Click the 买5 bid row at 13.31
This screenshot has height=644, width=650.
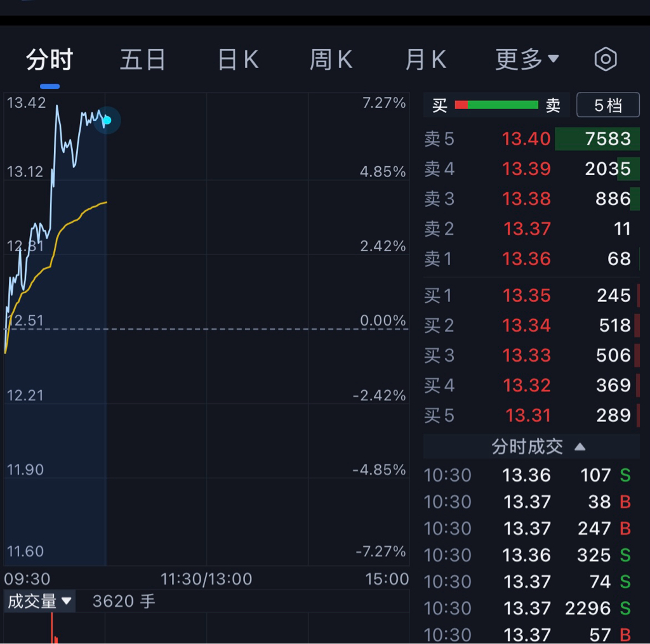(x=531, y=416)
